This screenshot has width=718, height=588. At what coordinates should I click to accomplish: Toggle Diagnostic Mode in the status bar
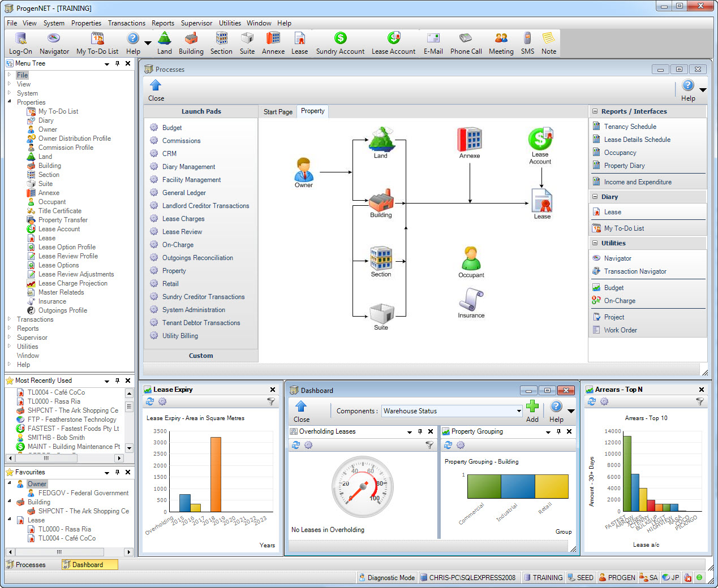tap(386, 577)
